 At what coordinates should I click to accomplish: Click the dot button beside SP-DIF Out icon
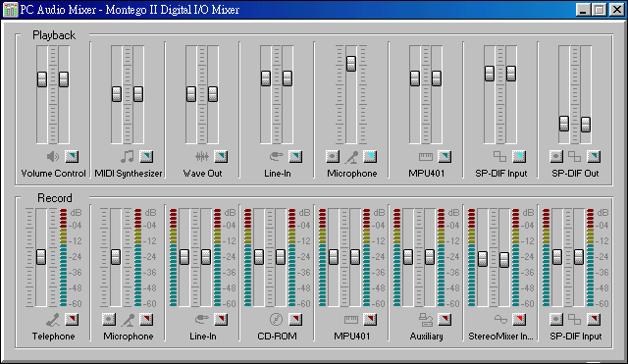[x=556, y=157]
